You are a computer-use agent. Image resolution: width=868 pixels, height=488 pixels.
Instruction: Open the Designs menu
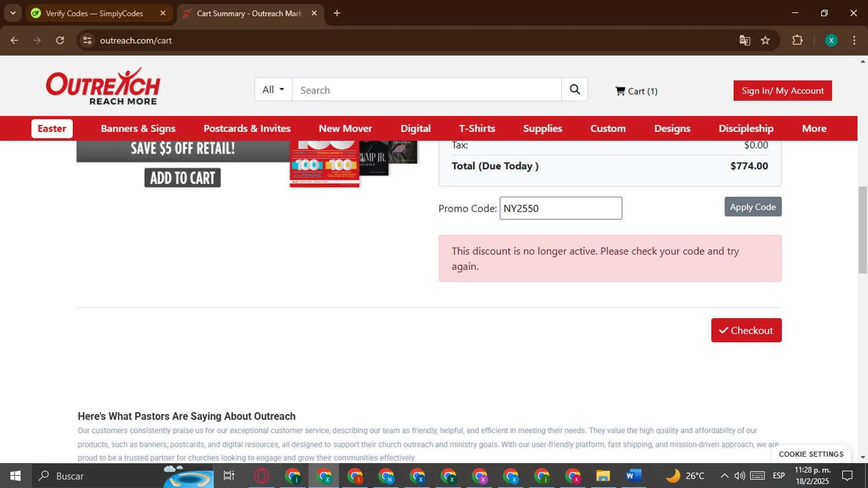(x=672, y=129)
